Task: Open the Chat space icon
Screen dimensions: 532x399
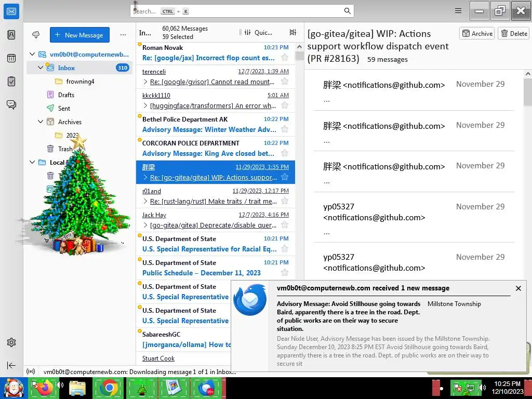Action: [11, 104]
